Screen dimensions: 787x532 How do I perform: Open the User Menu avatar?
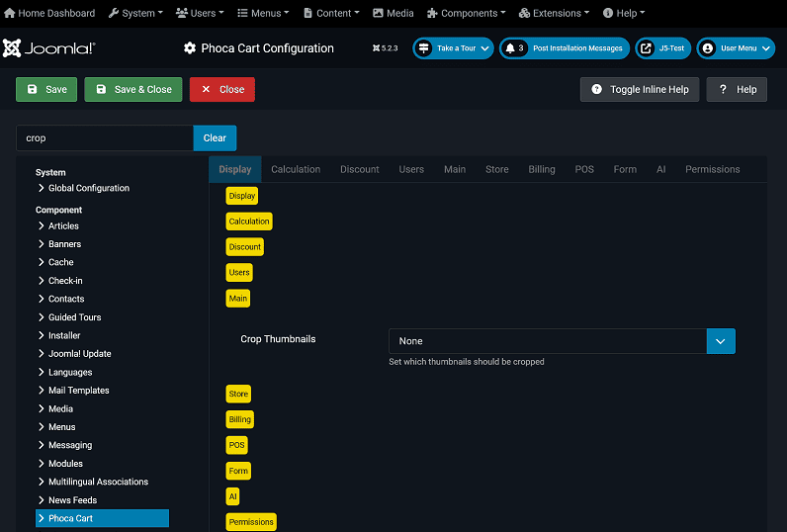pos(708,48)
